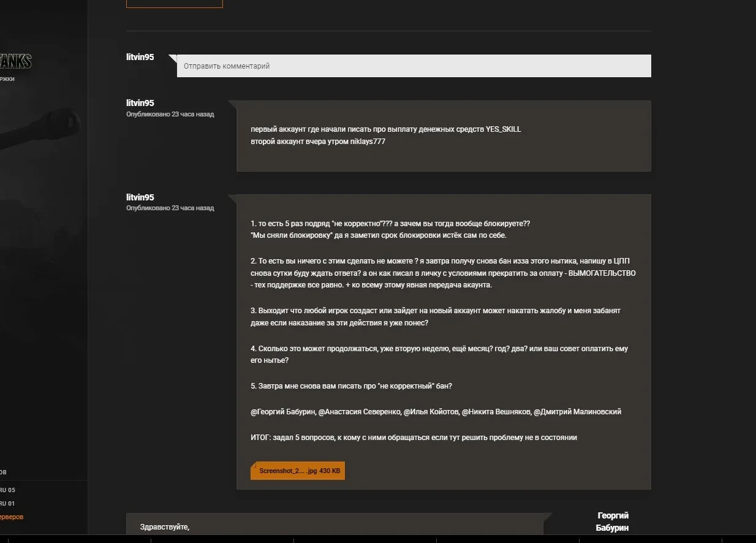
Task: Click the @Илья Койотов mention
Action: [431, 412]
